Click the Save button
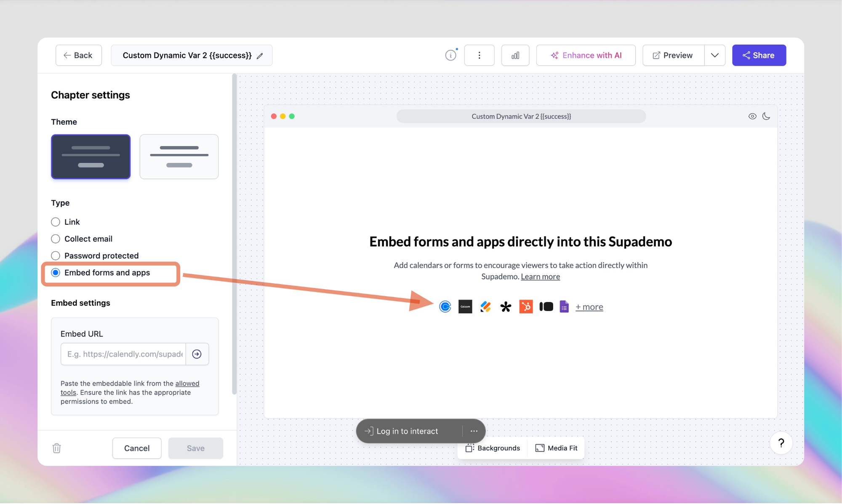 (x=196, y=448)
